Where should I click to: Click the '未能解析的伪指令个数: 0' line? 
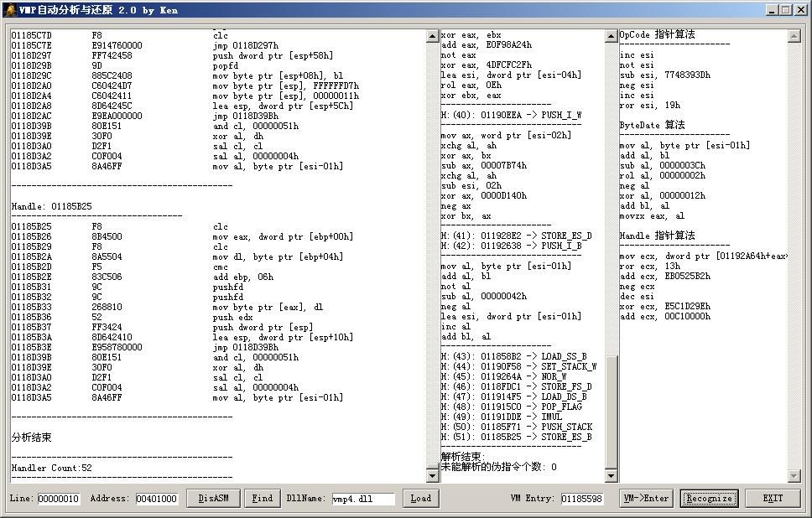(499, 467)
